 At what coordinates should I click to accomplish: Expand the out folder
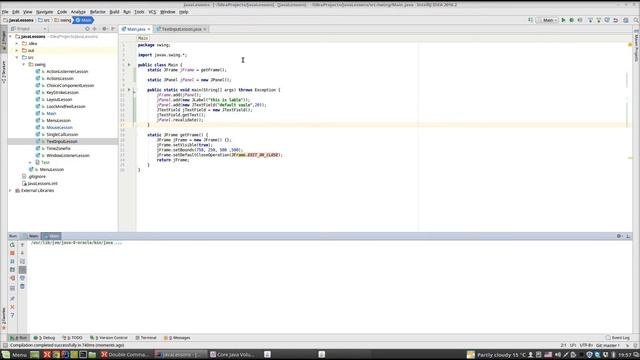pos(17,50)
